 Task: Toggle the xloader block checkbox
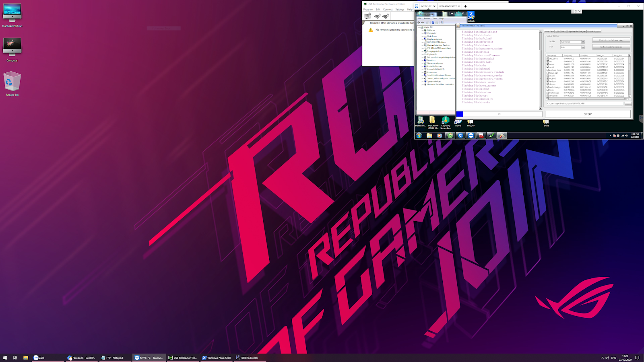click(x=548, y=76)
